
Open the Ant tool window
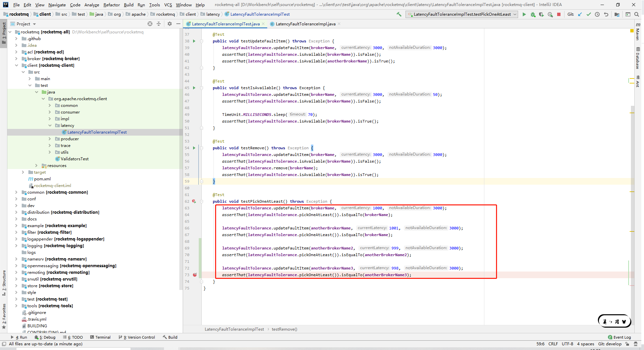(x=638, y=81)
